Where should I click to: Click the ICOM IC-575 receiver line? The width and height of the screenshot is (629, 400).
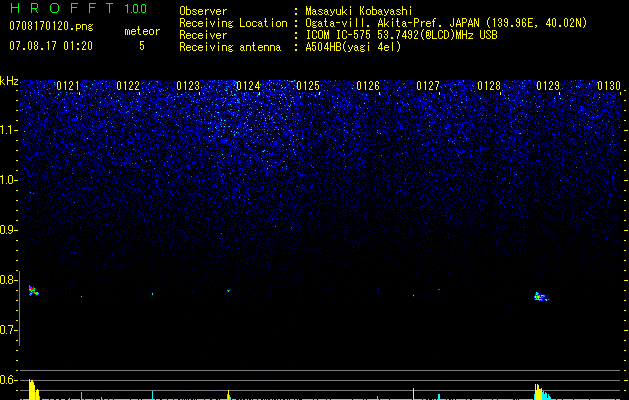(401, 35)
